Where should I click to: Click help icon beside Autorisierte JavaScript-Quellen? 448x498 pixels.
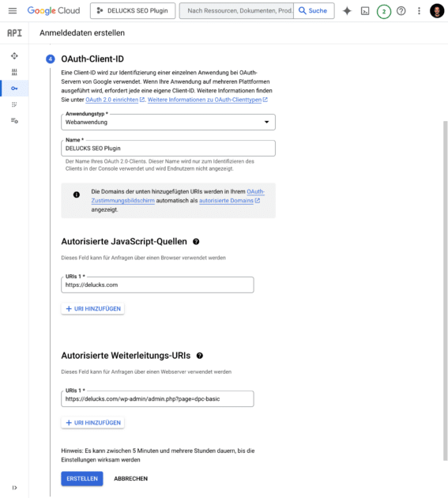point(196,242)
